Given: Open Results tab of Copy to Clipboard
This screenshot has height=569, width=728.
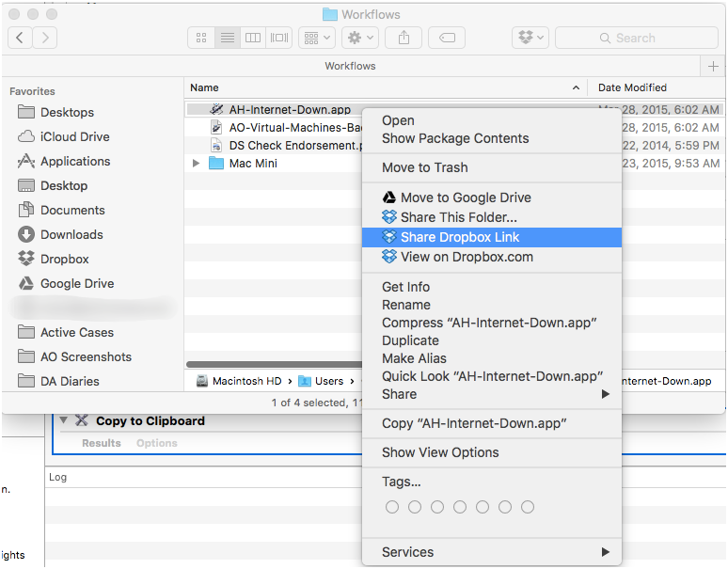Looking at the screenshot, I should click(102, 443).
